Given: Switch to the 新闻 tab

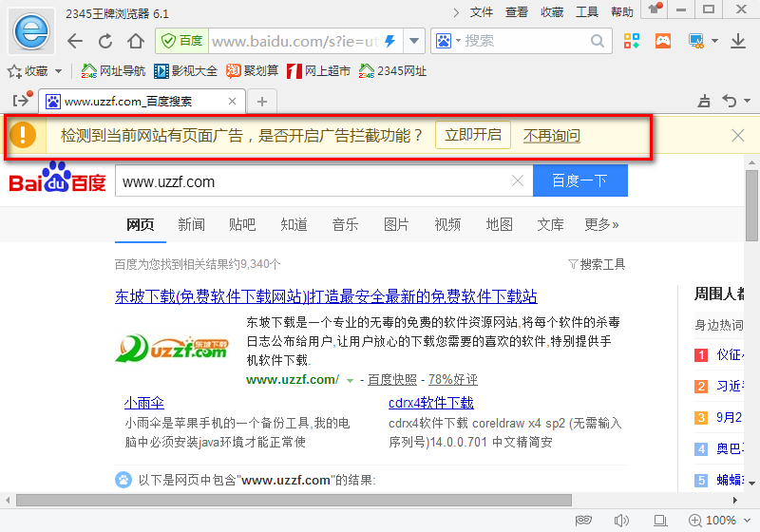Looking at the screenshot, I should point(192,224).
